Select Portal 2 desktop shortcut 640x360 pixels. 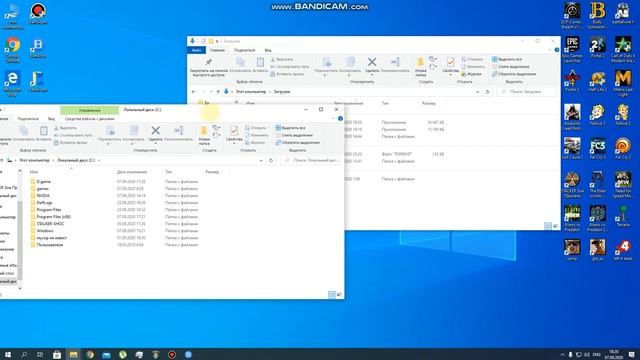click(x=598, y=47)
